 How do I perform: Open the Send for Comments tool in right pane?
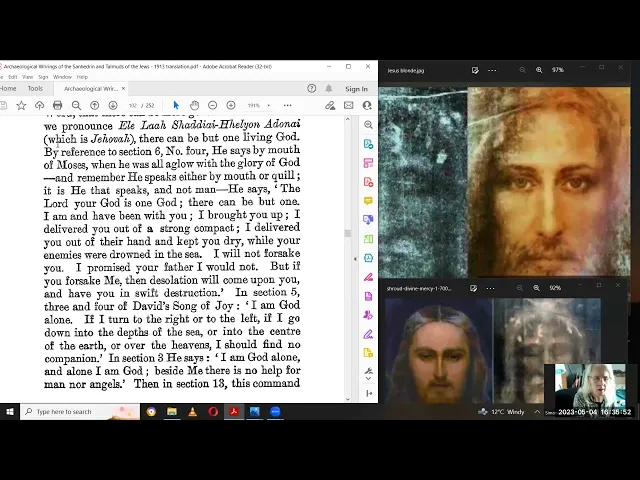(368, 353)
